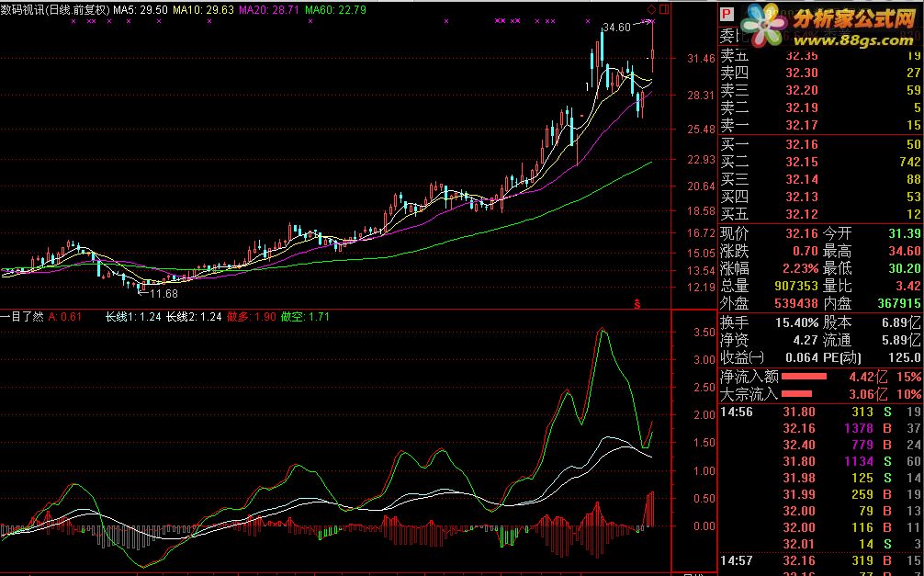
Task: Click the 收益(一) value 0.064
Action: click(x=802, y=357)
